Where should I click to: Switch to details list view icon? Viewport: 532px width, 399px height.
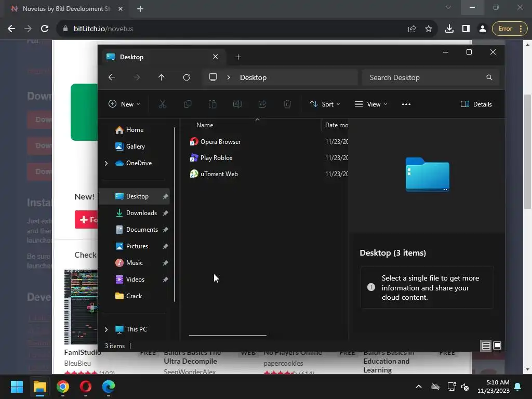pos(486,345)
